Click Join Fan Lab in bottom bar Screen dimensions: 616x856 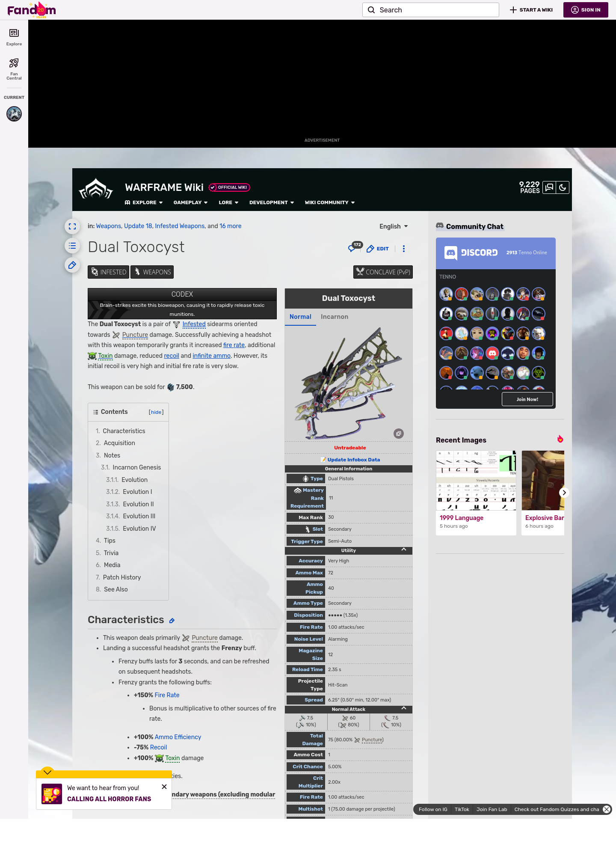pos(492,809)
